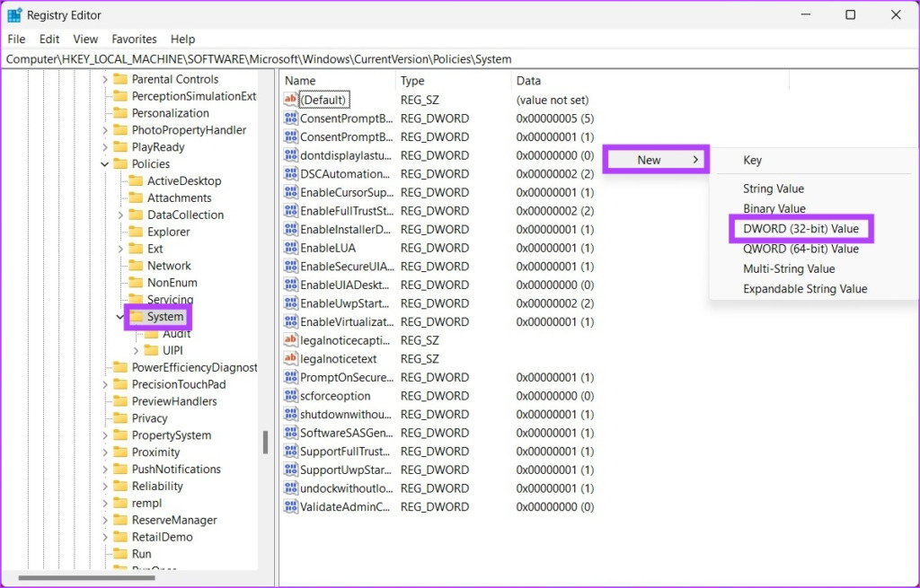Click the RetailDemo folder icon
Viewport: 920px width, 588px height.
point(120,537)
